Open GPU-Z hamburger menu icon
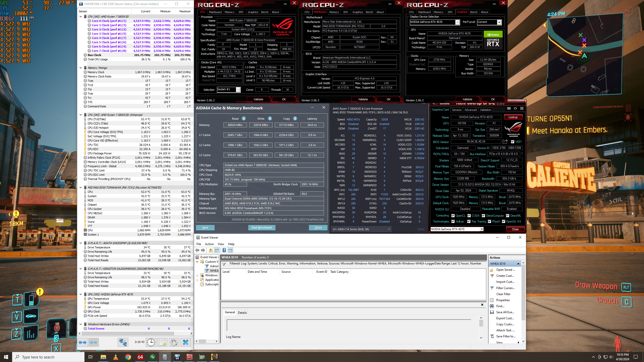The height and width of the screenshot is (362, 644). tap(522, 109)
